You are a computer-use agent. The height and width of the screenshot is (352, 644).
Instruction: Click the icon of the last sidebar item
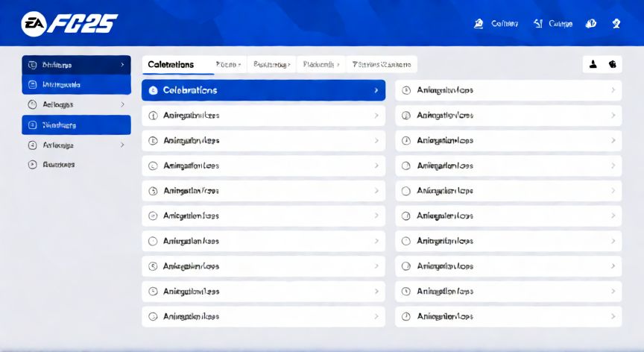32,165
